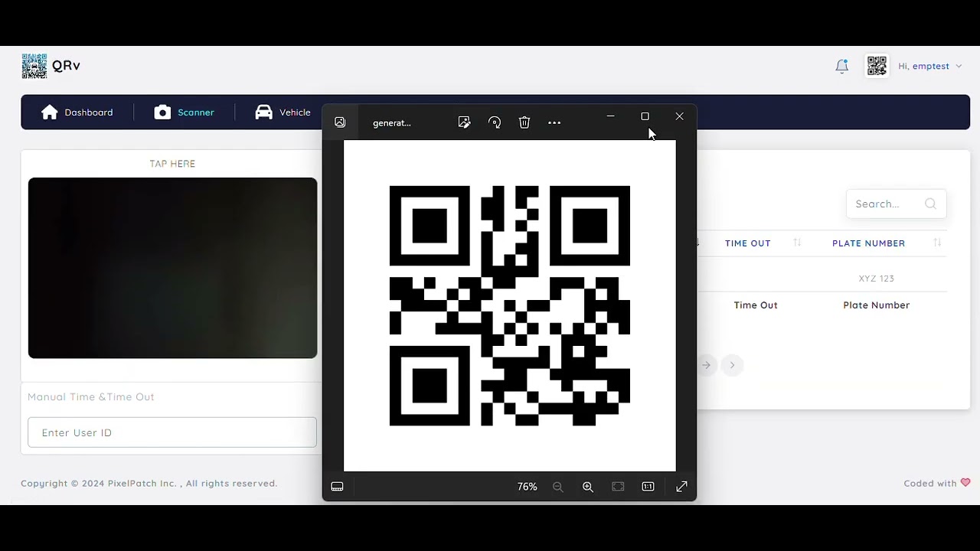
Task: Click the Manual Time &Time Out label
Action: tap(91, 396)
